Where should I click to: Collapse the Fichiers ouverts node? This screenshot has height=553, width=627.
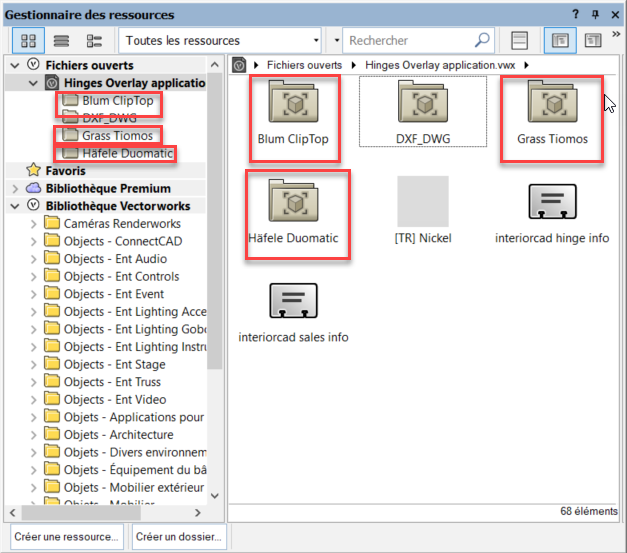(x=15, y=65)
